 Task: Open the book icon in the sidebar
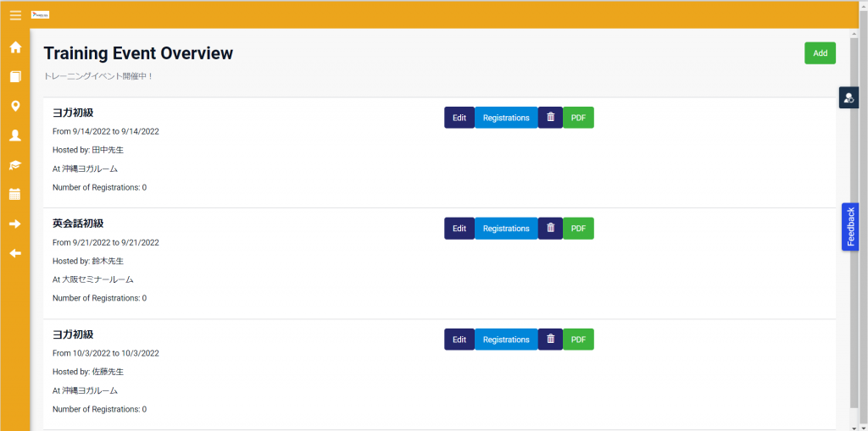click(15, 77)
